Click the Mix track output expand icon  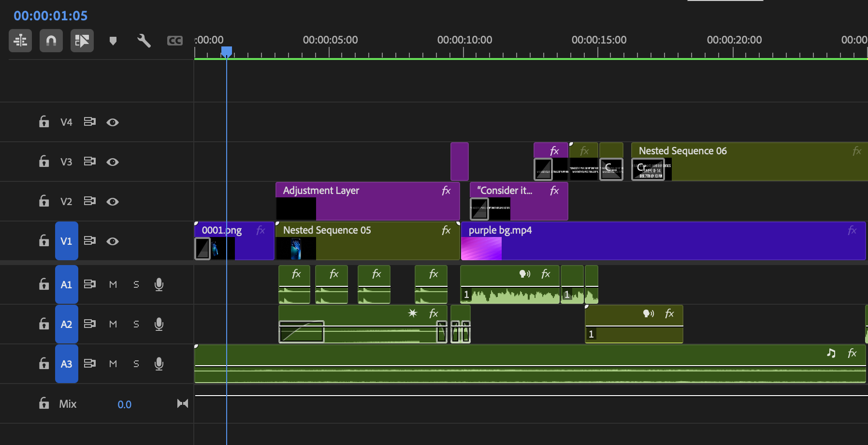[x=182, y=403]
